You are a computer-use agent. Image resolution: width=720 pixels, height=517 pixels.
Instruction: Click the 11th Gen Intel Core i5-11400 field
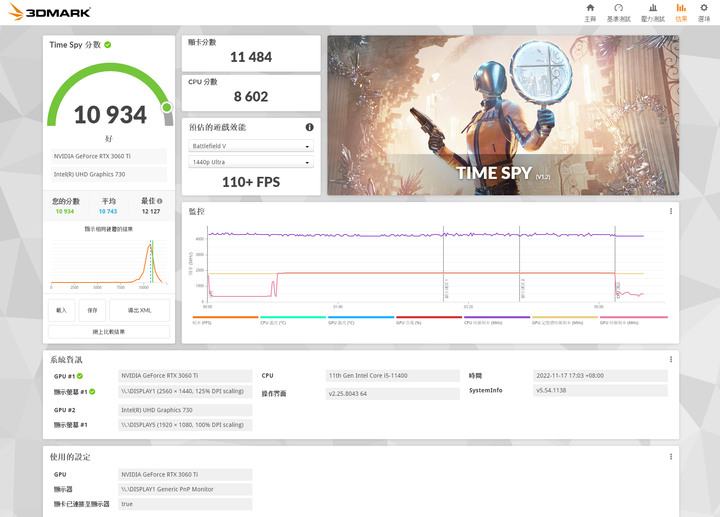pyautogui.click(x=393, y=376)
